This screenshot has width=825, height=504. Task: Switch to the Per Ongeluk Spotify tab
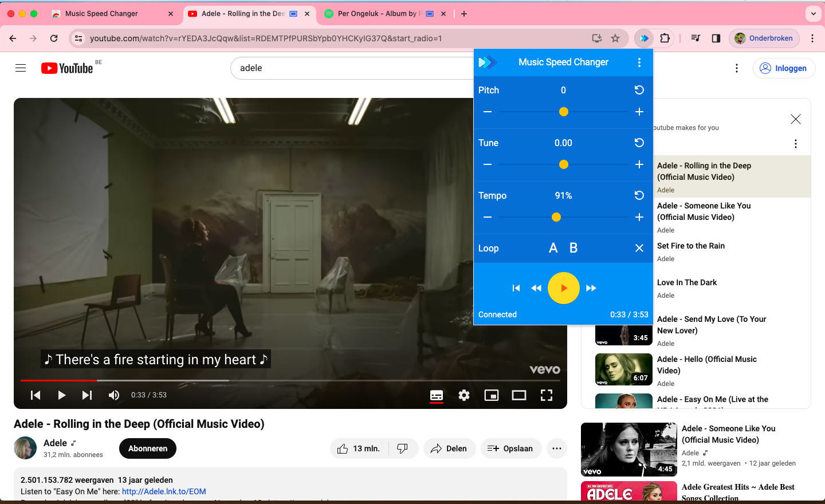coord(378,14)
